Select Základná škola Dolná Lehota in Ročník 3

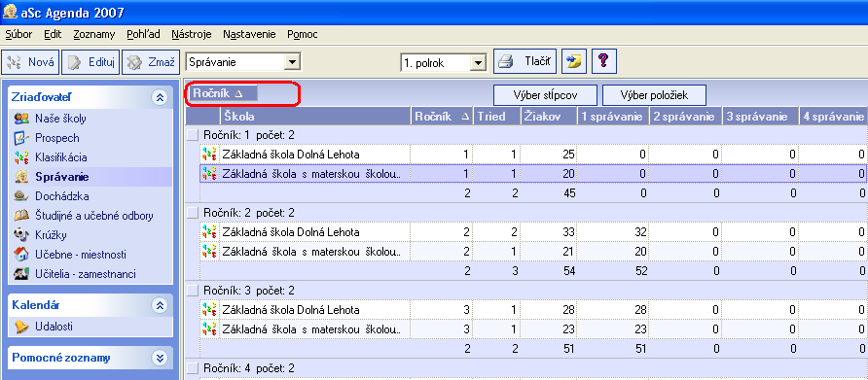pos(291,310)
